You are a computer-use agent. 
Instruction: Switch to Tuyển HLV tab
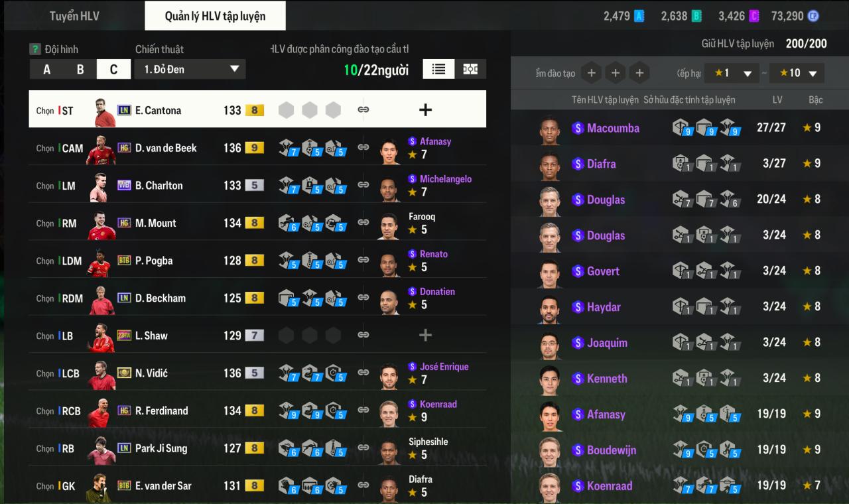click(x=74, y=16)
